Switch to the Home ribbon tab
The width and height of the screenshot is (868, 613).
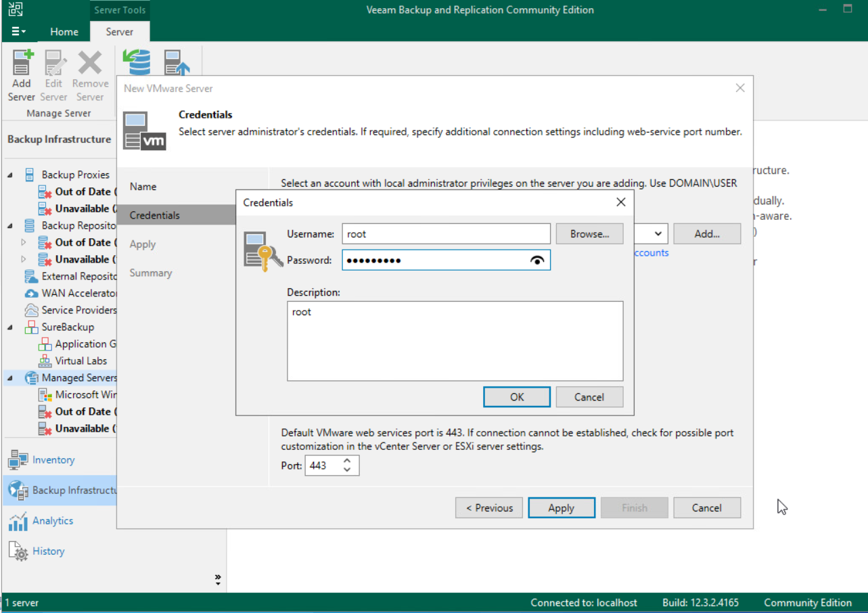pos(64,32)
